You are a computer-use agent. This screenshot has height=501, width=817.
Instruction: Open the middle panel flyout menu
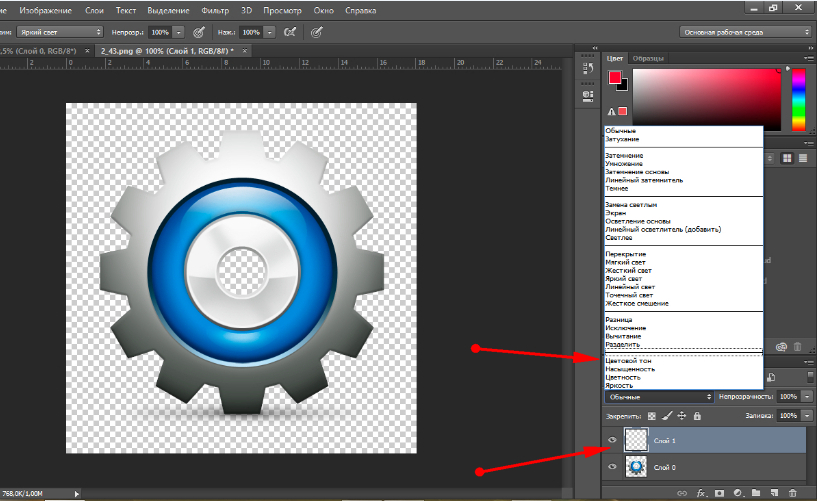(x=809, y=143)
